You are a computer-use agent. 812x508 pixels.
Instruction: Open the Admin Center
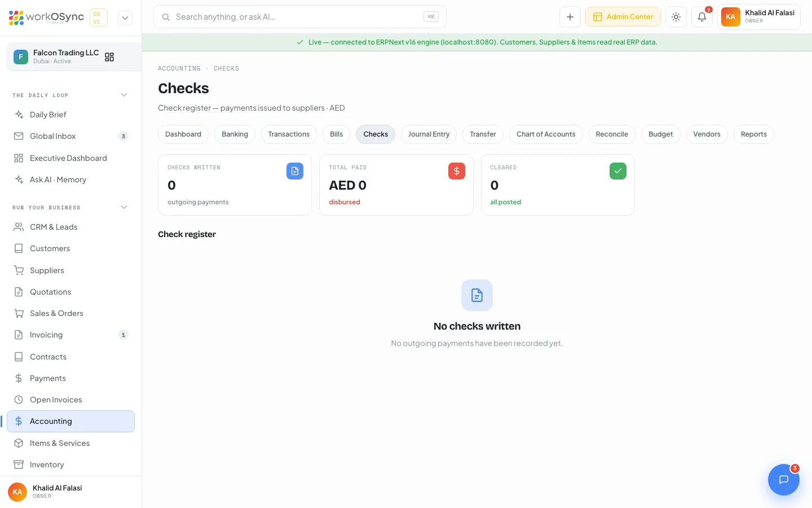point(623,17)
